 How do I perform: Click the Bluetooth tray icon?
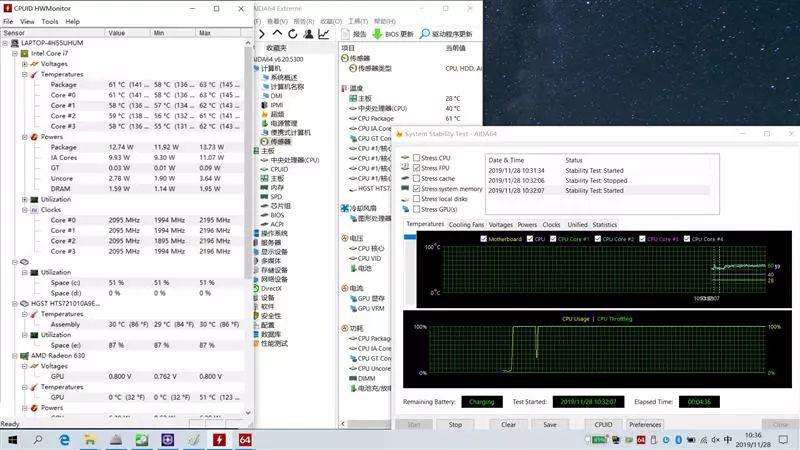679,440
